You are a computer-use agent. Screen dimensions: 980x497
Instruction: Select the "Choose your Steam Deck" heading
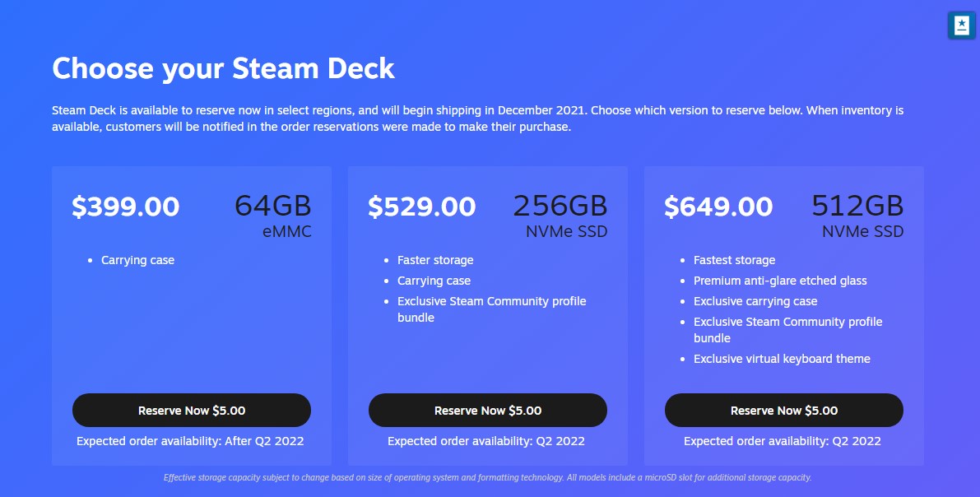click(224, 68)
